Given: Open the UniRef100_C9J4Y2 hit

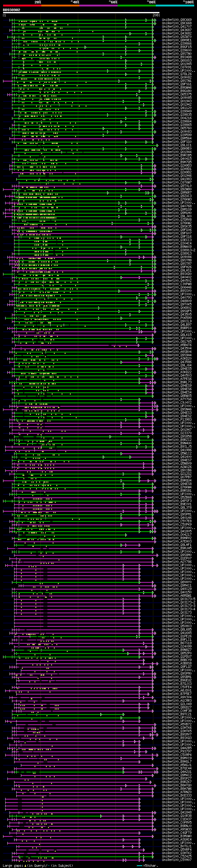Looking at the screenshot, I should point(177,403).
